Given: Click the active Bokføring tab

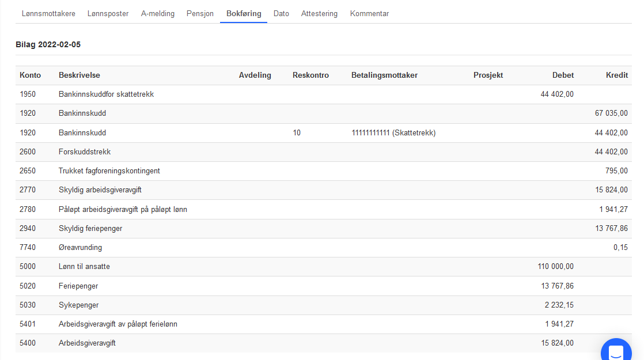Looking at the screenshot, I should click(244, 13).
